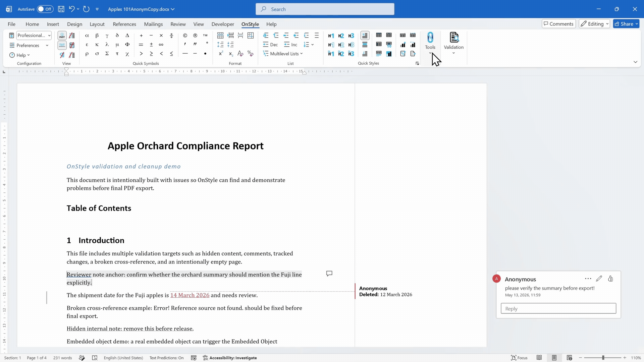Toggle the INST view button

pyautogui.click(x=62, y=36)
